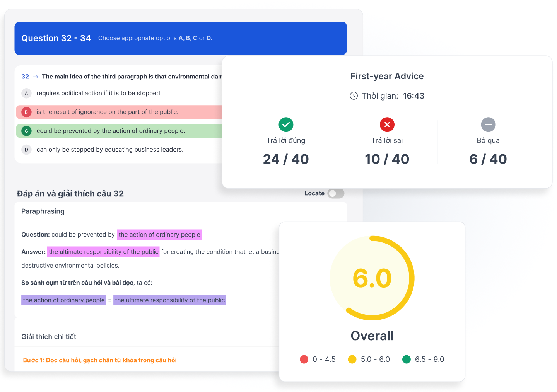Choose 'is the result of ignorance' answer text
The image size is (557, 392).
coord(108,112)
